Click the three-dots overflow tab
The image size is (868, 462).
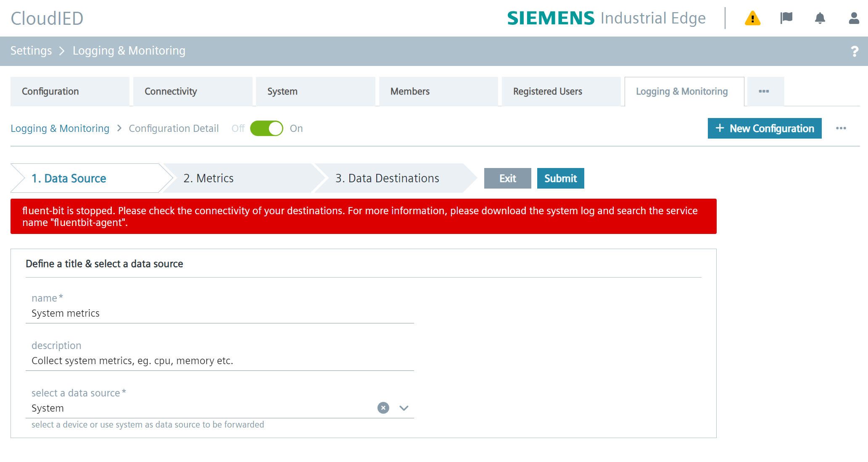pyautogui.click(x=764, y=92)
